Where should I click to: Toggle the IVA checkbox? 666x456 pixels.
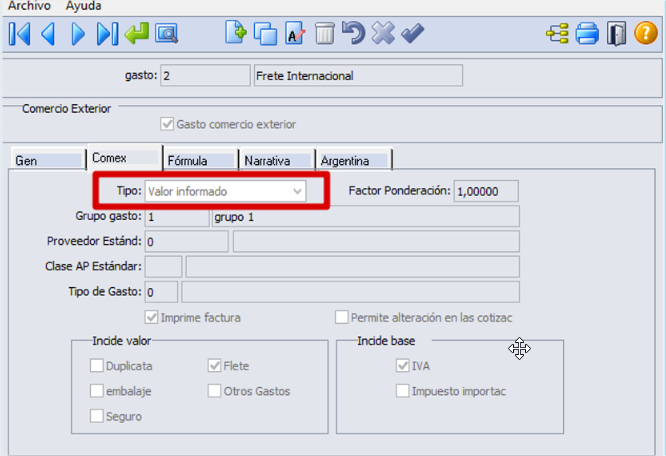pos(402,366)
